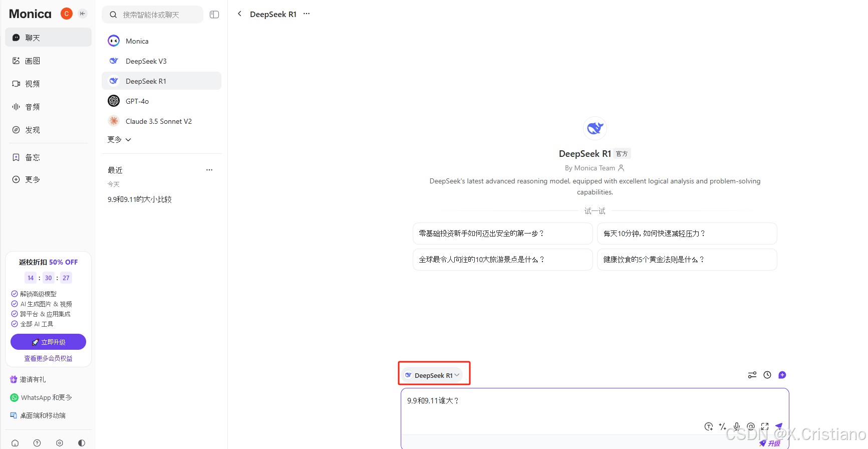Open the 备忘 memo section
This screenshot has width=868, height=449.
(x=48, y=157)
